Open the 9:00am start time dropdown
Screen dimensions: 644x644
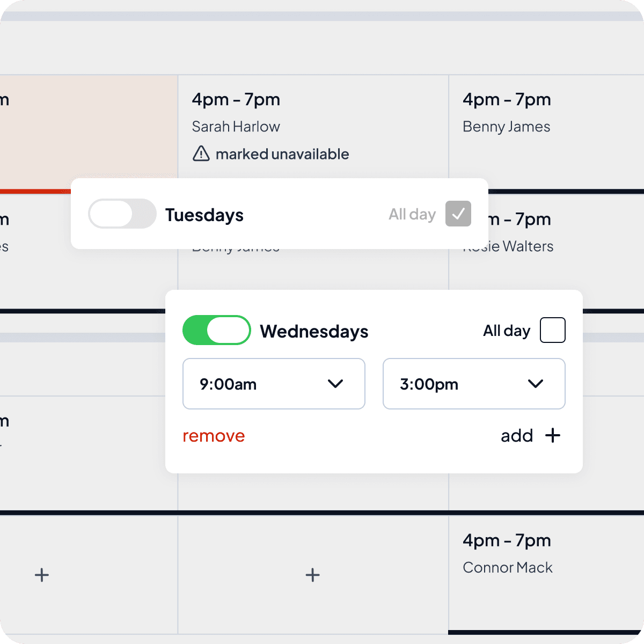coord(274,384)
